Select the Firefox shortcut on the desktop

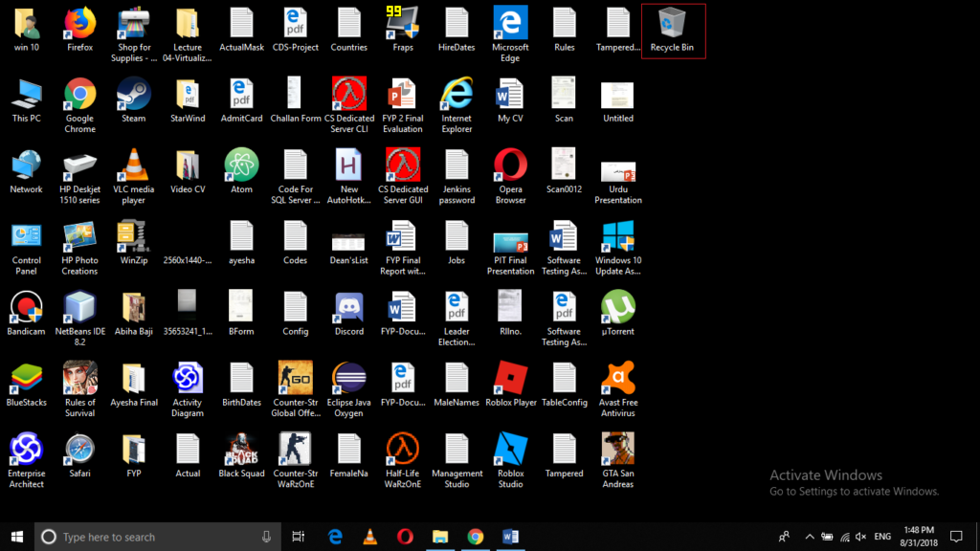(x=80, y=30)
